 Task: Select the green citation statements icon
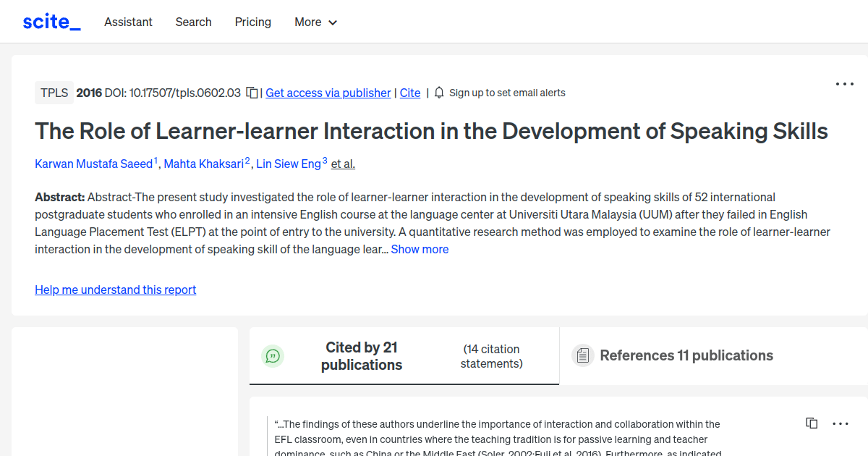point(273,355)
